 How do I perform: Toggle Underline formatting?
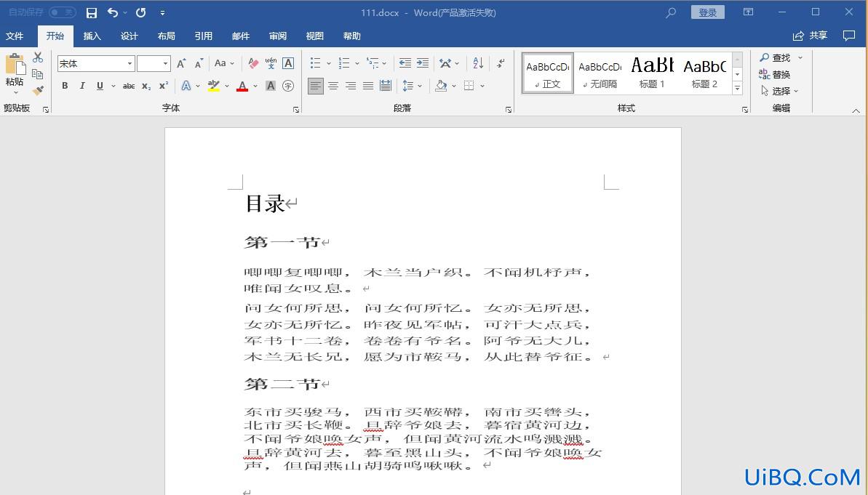pyautogui.click(x=100, y=86)
